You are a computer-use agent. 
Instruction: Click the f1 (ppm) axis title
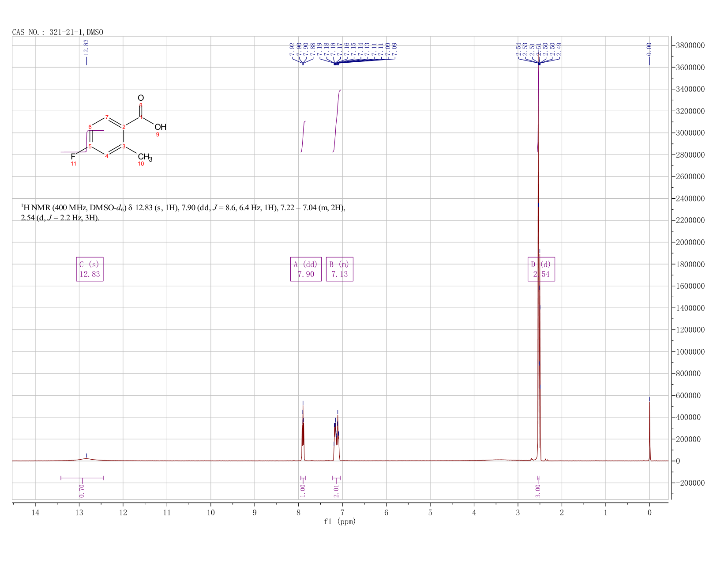(340, 522)
